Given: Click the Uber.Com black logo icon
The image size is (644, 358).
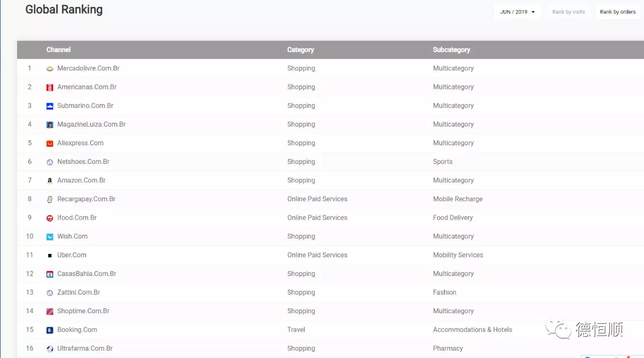Looking at the screenshot, I should (x=50, y=255).
